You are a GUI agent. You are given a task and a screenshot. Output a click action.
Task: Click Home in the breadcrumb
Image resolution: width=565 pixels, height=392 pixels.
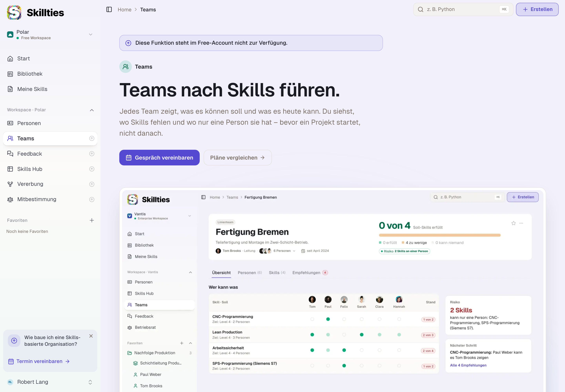point(124,10)
